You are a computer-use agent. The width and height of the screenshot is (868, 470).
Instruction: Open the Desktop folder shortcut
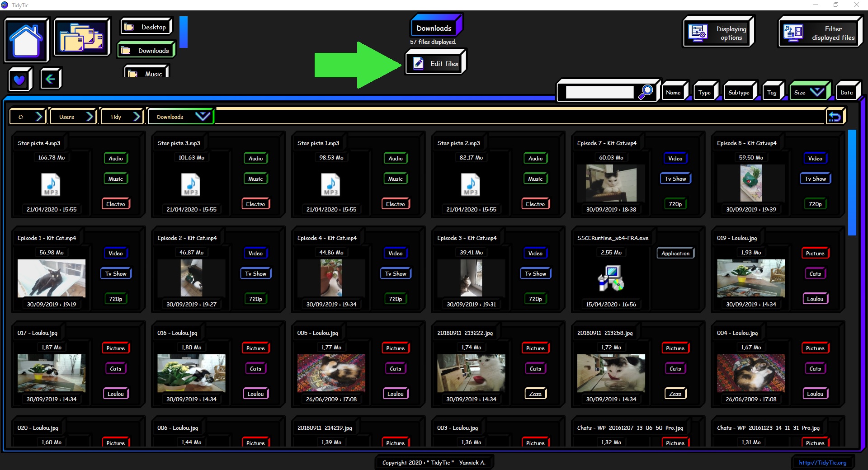(146, 27)
